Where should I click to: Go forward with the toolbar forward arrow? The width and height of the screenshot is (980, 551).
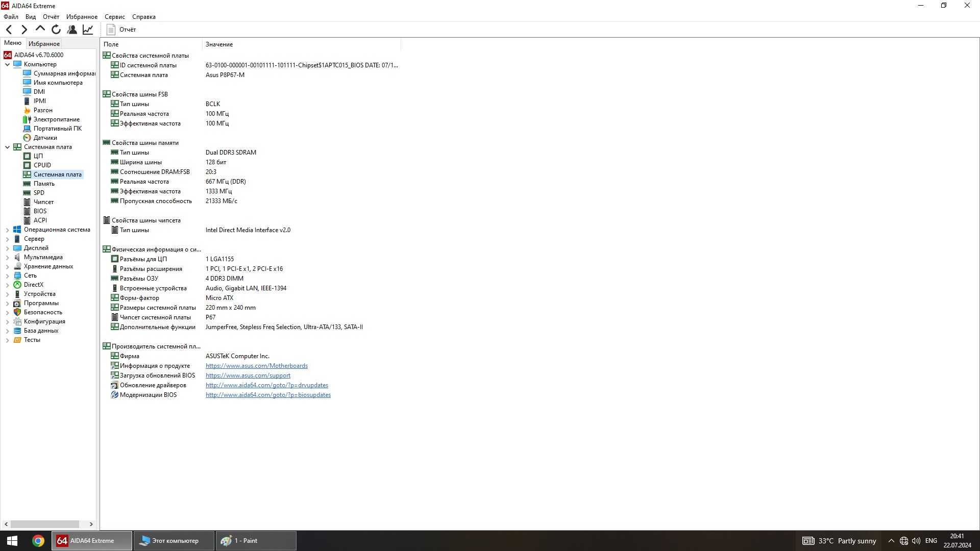pos(24,30)
